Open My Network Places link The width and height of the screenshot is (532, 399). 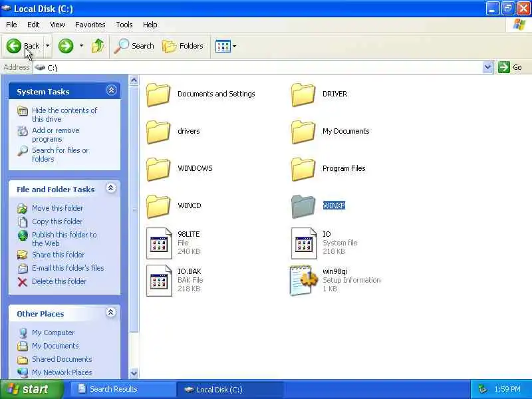coord(62,372)
